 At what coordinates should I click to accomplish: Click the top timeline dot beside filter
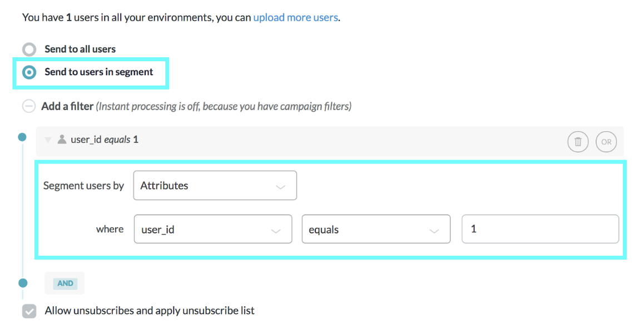[x=23, y=137]
